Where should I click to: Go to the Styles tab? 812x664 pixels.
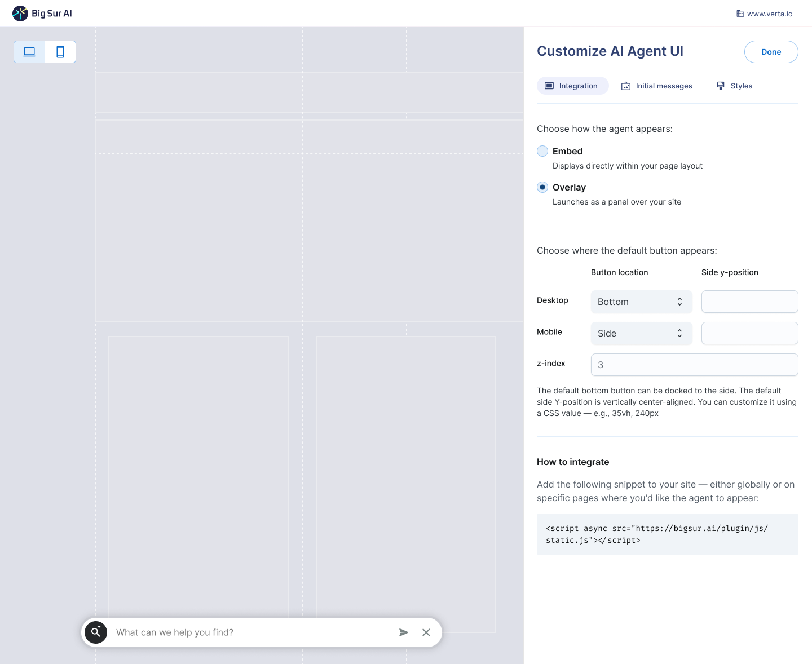[x=741, y=86]
